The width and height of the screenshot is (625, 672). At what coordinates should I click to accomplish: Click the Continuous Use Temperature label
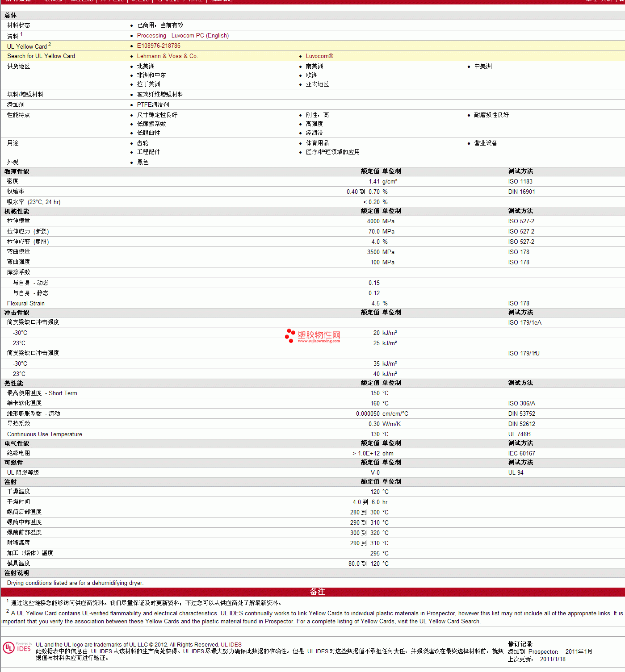[x=45, y=434]
